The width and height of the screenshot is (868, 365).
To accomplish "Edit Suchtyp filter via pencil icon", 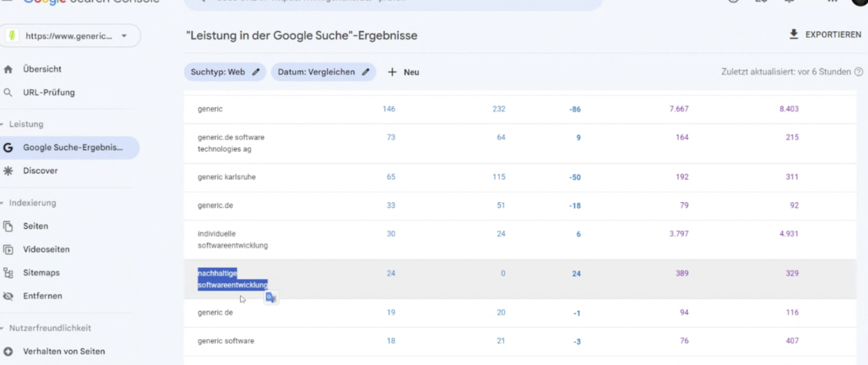I will click(256, 72).
